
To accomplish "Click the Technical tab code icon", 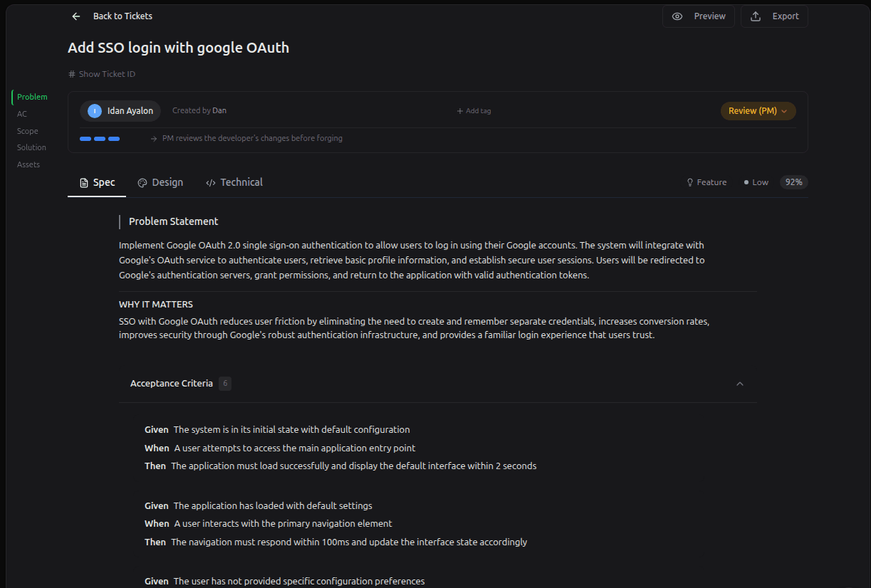I will pyautogui.click(x=211, y=183).
